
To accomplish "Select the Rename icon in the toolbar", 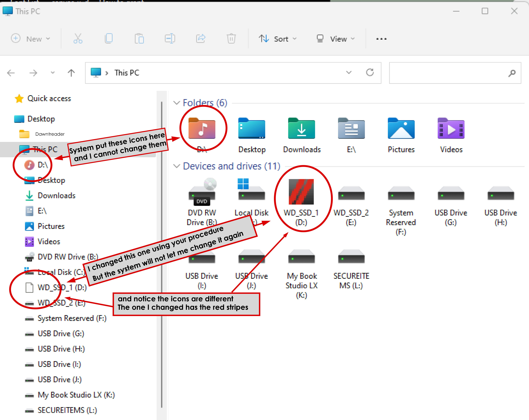I will click(170, 39).
